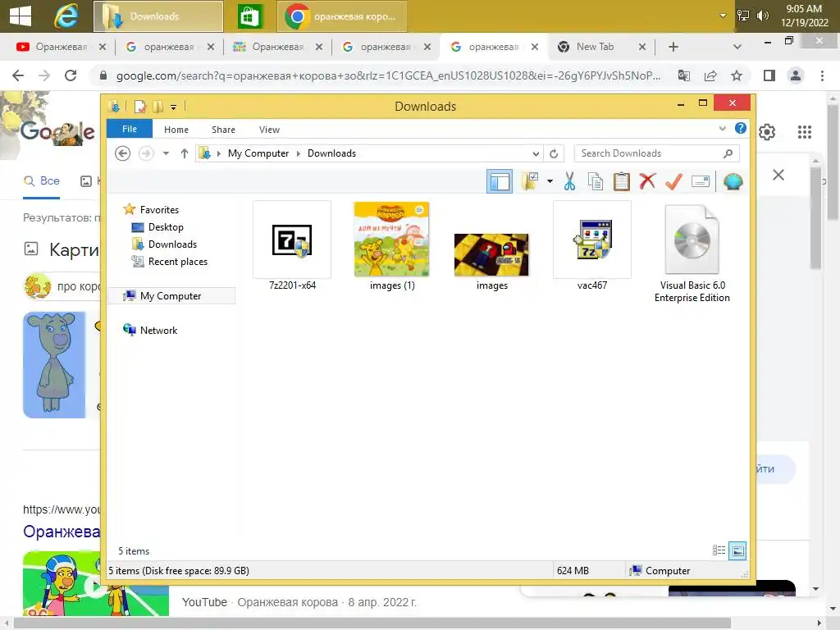Click the Rename icon in toolbar

pos(701,181)
